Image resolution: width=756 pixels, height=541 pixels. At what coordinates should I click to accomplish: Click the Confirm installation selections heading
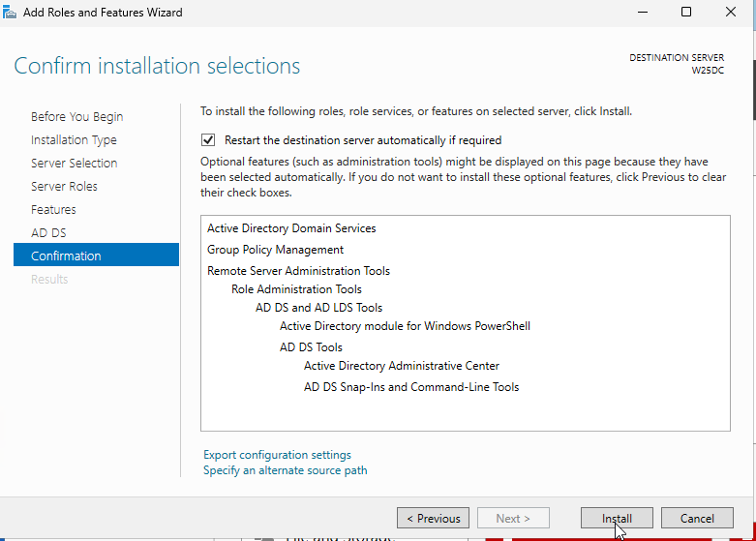coord(157,66)
